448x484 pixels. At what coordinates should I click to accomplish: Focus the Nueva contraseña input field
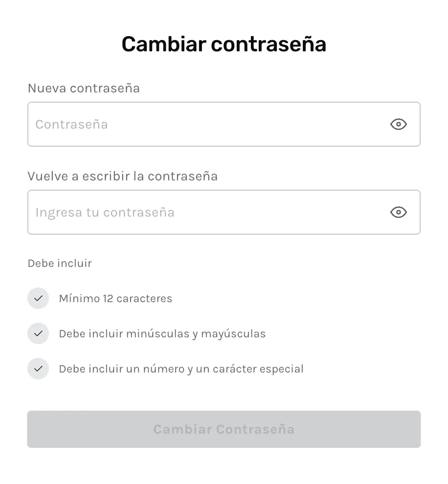tap(205, 124)
